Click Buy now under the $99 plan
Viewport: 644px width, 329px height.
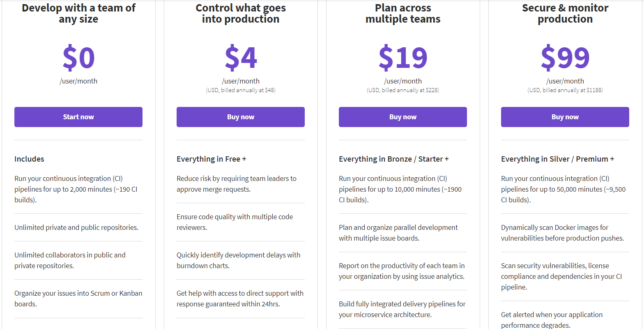[565, 117]
